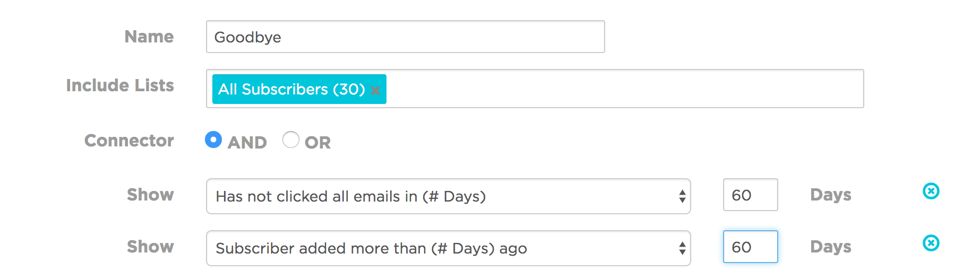Click the Name label
The width and height of the screenshot is (980, 279).
(149, 37)
